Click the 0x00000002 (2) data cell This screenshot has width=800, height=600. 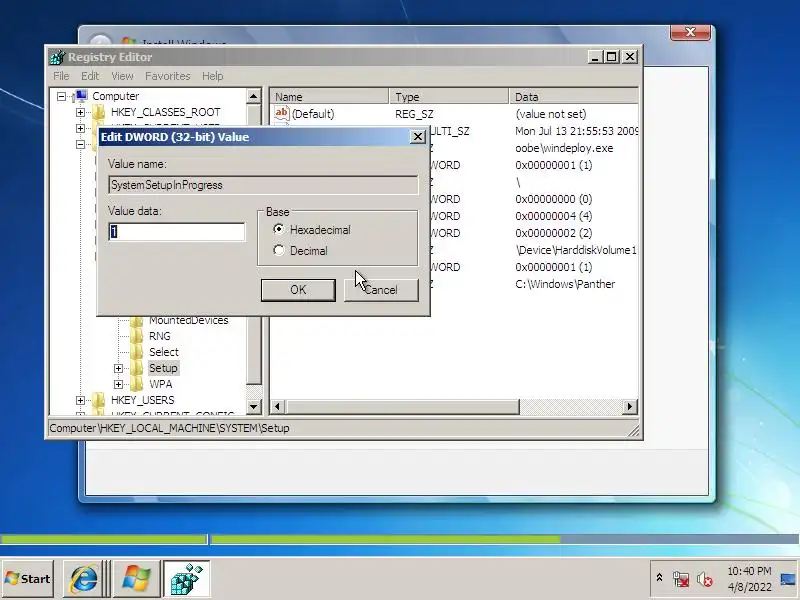(554, 233)
